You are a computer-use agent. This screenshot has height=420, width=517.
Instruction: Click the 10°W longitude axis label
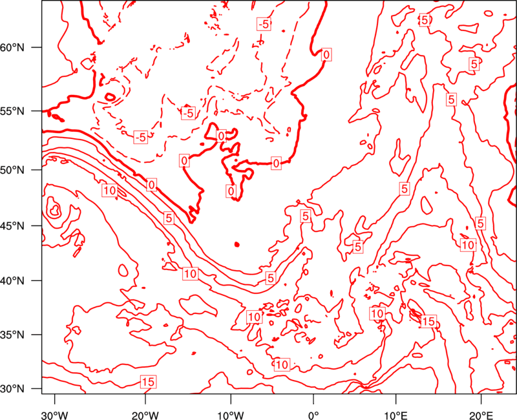coord(230,415)
